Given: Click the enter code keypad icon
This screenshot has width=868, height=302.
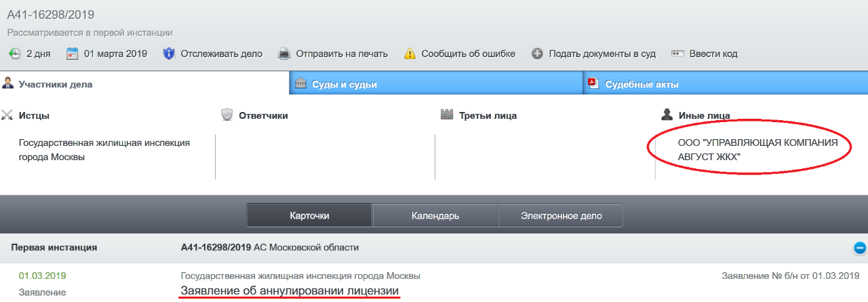Looking at the screenshot, I should pos(677,54).
